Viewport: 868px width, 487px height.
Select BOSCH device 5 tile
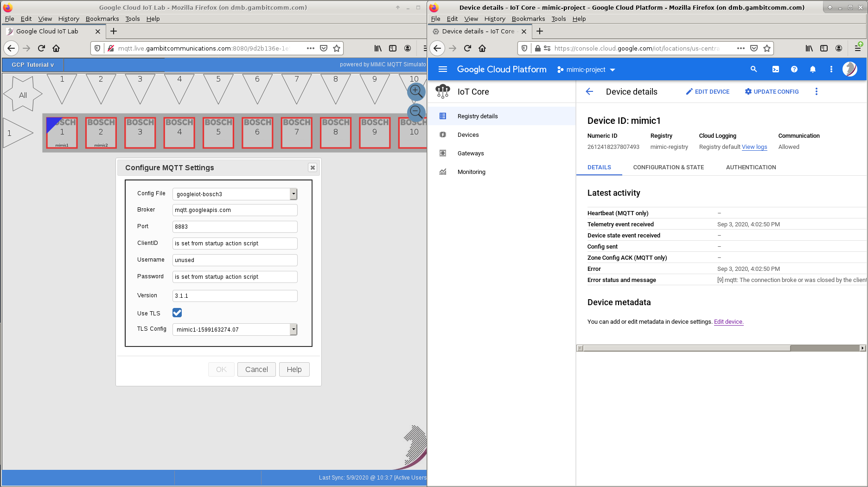point(218,133)
